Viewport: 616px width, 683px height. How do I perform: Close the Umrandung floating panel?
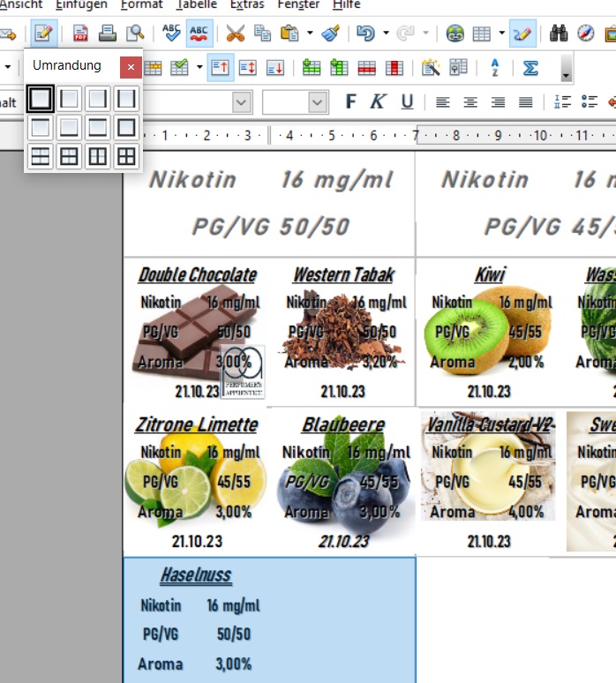tap(130, 66)
